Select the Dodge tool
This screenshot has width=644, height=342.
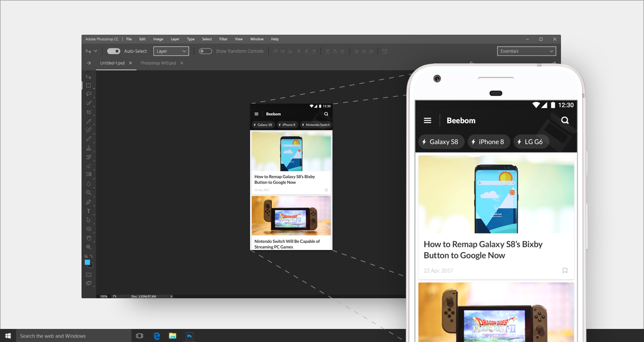tap(89, 193)
